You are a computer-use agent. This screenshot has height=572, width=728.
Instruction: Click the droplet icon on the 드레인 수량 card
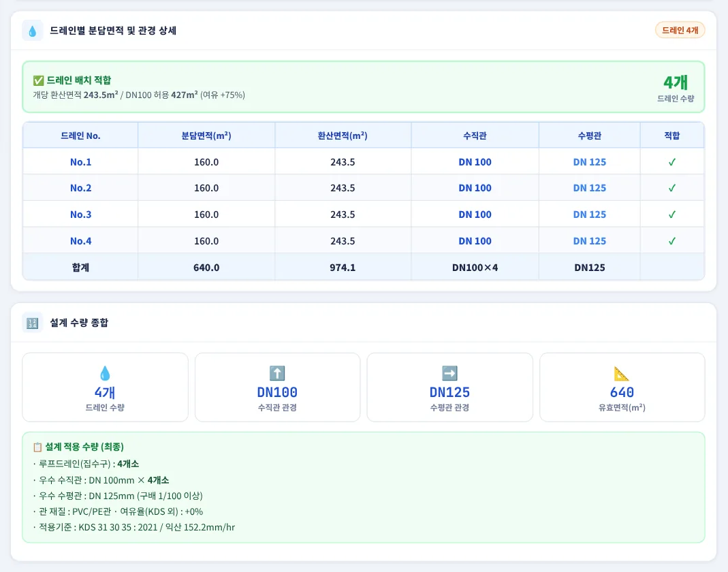click(x=105, y=373)
